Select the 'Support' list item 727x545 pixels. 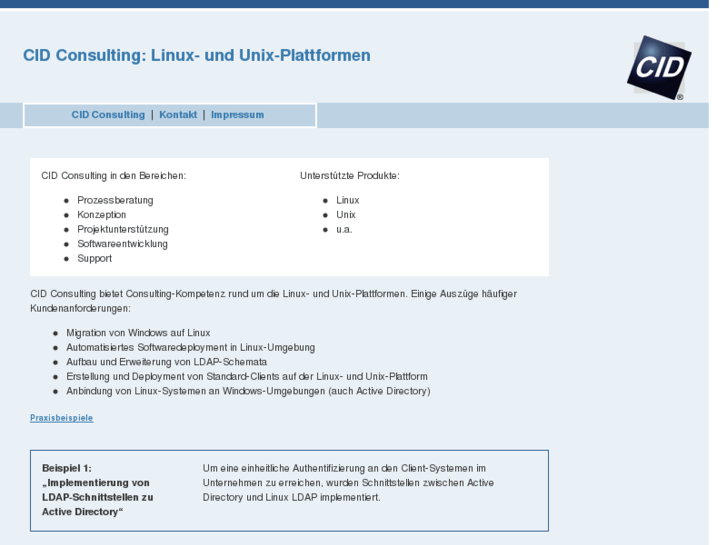tap(95, 258)
